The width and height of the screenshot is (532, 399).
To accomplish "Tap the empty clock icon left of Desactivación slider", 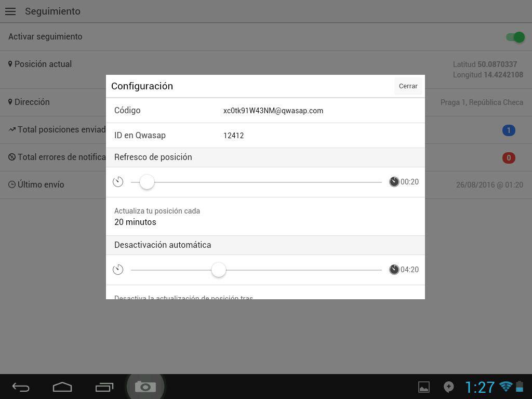I will click(118, 270).
